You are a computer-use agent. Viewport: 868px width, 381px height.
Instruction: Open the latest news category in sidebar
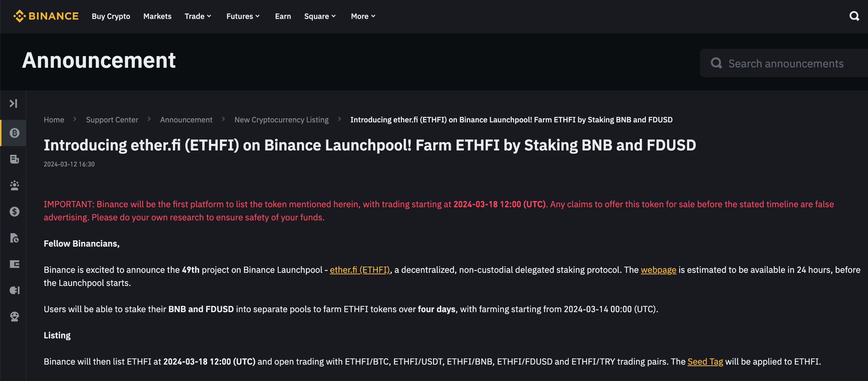click(x=14, y=159)
